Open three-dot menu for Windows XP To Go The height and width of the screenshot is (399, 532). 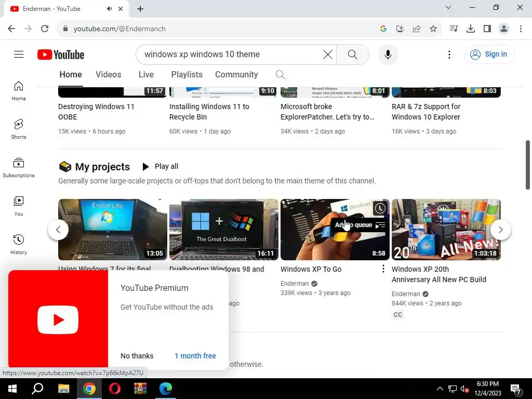(383, 269)
